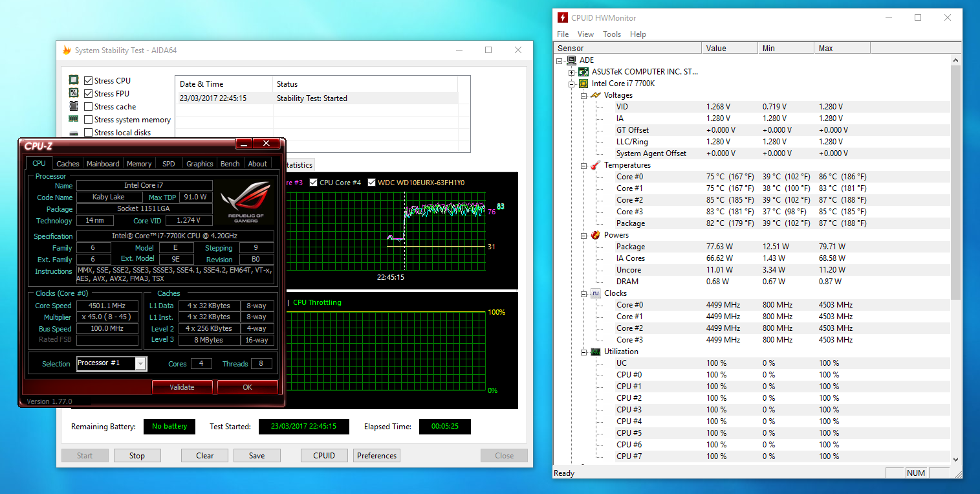This screenshot has width=980, height=494.
Task: Expand the ASUSTeK COMPUTER INC. node
Action: tap(572, 72)
